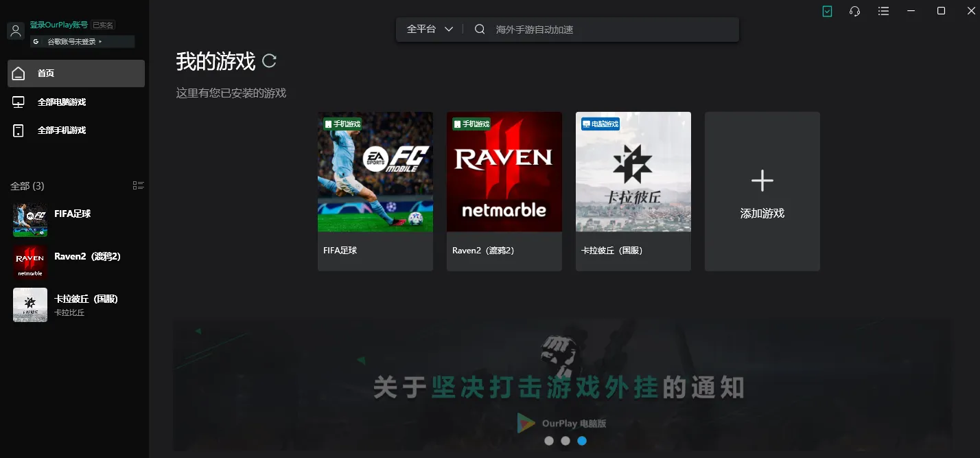
Task: Click Raven2（渡鸦2）label under the card
Action: pos(483,251)
